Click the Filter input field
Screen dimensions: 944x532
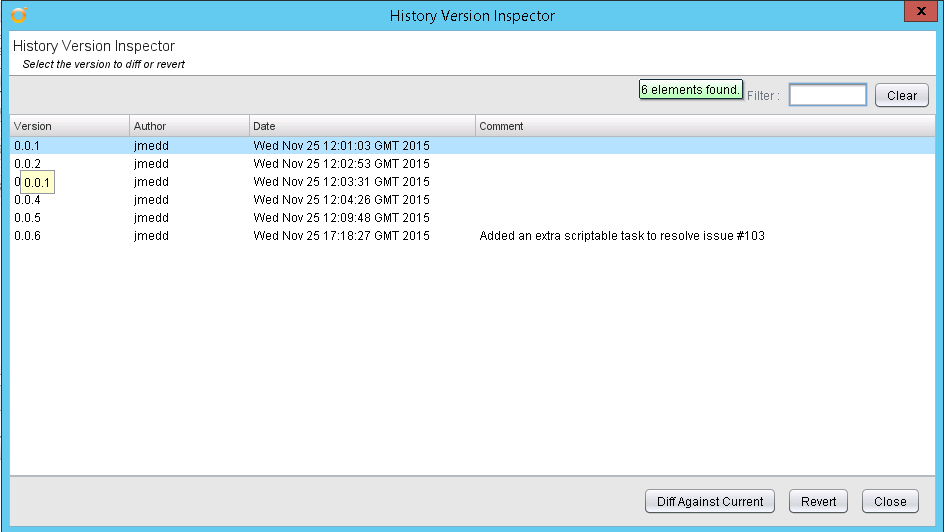click(x=828, y=95)
